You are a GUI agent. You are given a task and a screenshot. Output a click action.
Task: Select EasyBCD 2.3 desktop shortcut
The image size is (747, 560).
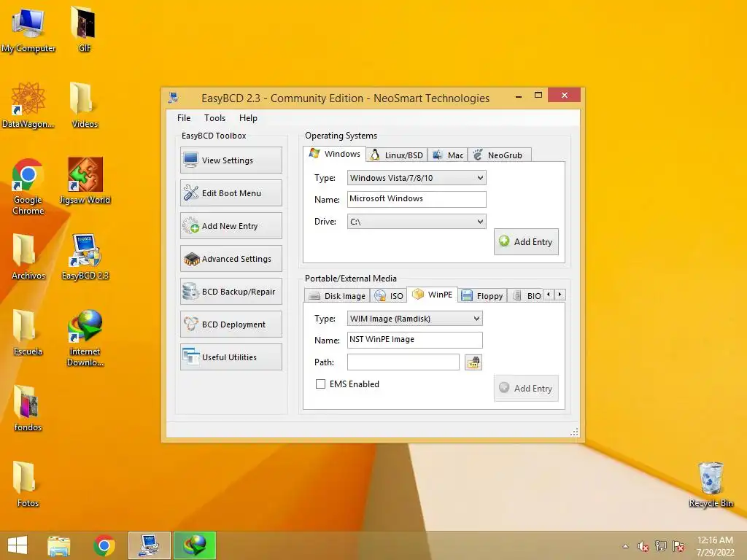click(85, 257)
